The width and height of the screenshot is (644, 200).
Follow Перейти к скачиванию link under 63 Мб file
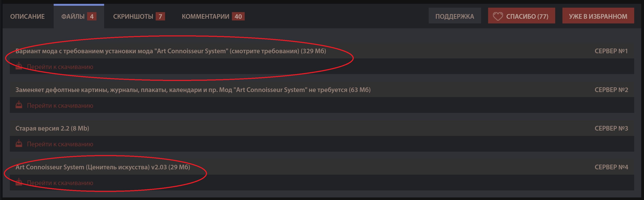click(60, 105)
